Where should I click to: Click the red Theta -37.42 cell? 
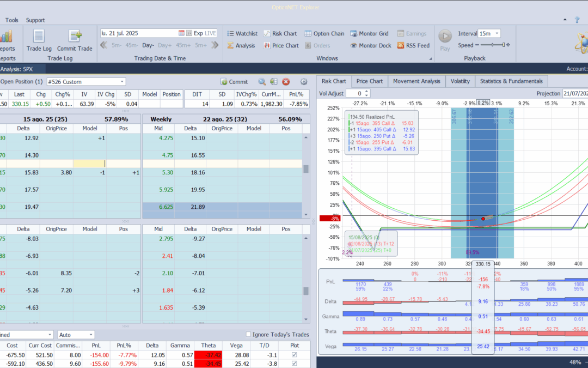(208, 355)
